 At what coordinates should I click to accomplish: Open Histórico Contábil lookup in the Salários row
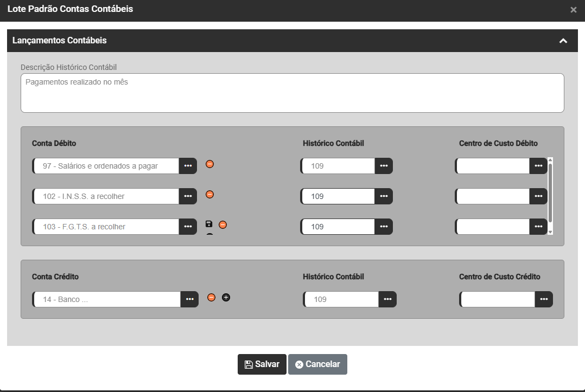[384, 166]
